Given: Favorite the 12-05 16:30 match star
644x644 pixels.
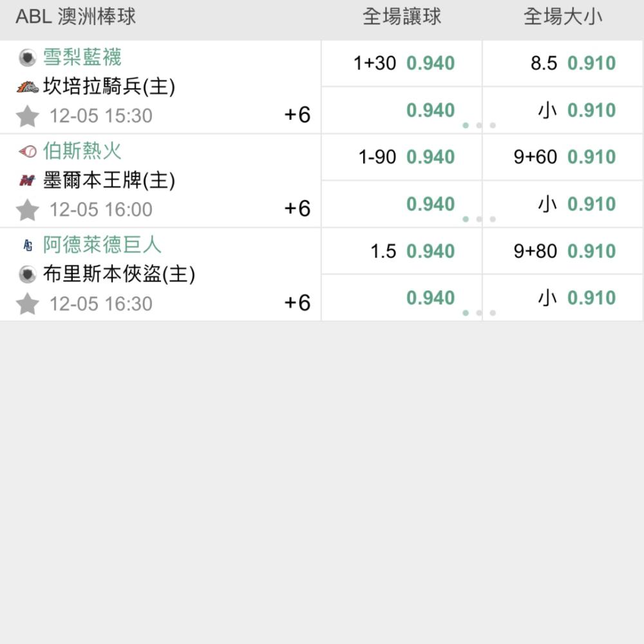Looking at the screenshot, I should click(28, 304).
